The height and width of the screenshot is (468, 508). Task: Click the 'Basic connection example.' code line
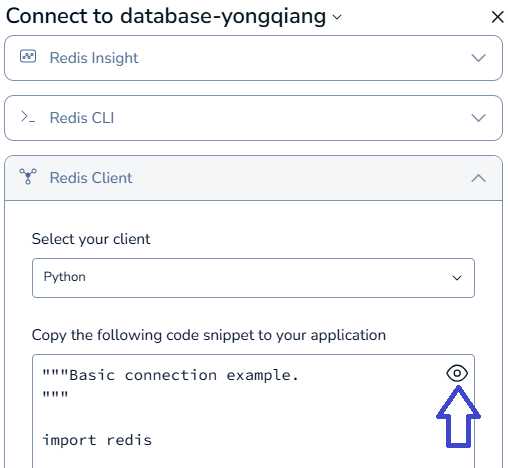point(170,376)
